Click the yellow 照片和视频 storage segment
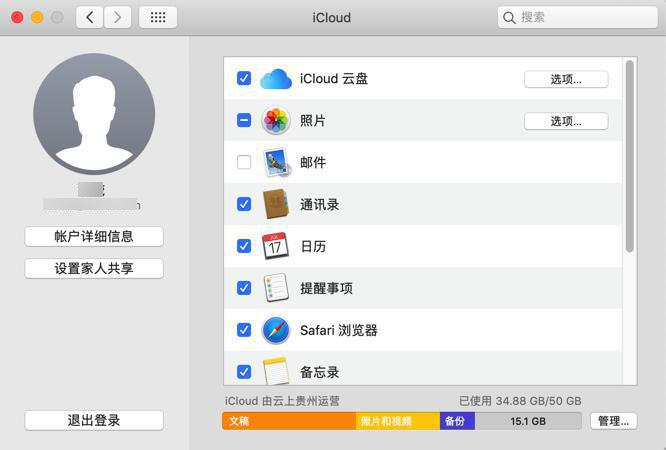 point(398,421)
